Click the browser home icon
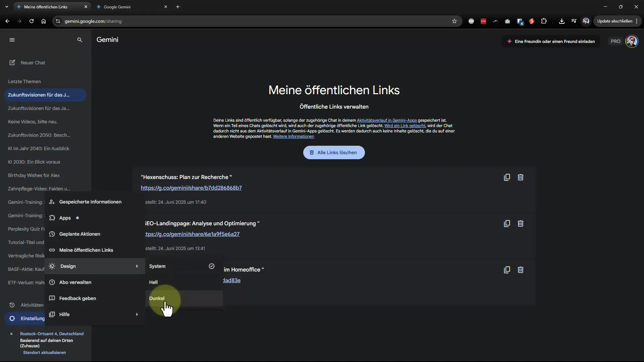This screenshot has width=644, height=362. click(44, 21)
